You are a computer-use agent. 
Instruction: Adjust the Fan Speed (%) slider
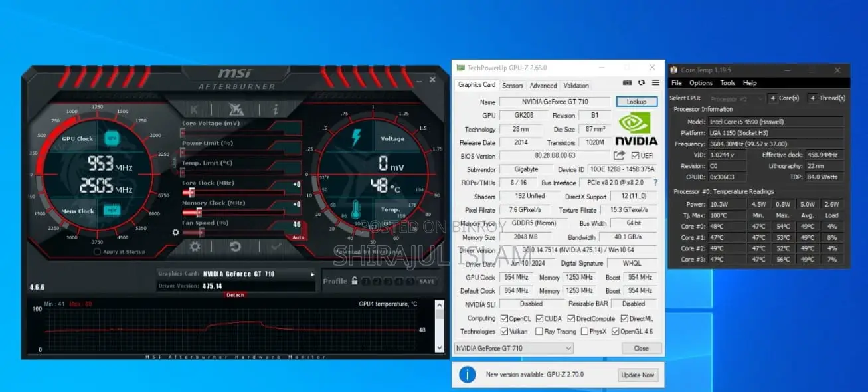click(233, 233)
